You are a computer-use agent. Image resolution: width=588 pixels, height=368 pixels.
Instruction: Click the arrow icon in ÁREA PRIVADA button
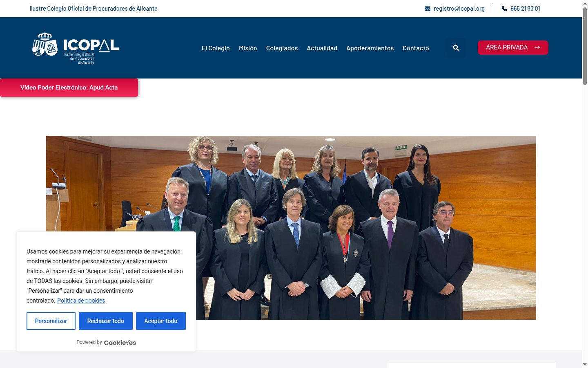[x=537, y=48]
